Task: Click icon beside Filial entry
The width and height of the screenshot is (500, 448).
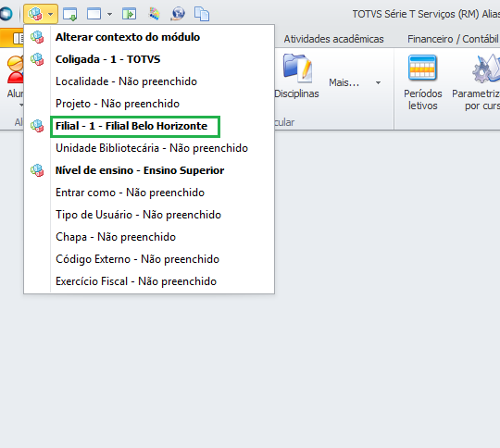Action: [x=37, y=126]
